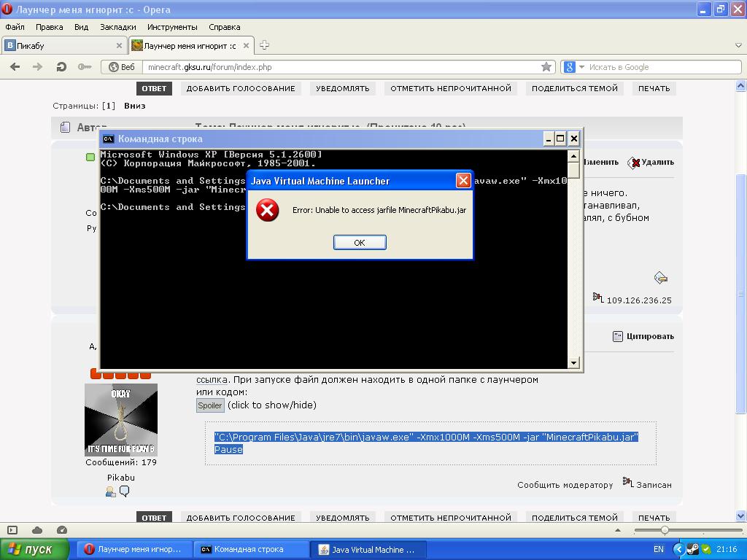Click the password wand key icon
The image size is (747, 560).
pos(85,66)
